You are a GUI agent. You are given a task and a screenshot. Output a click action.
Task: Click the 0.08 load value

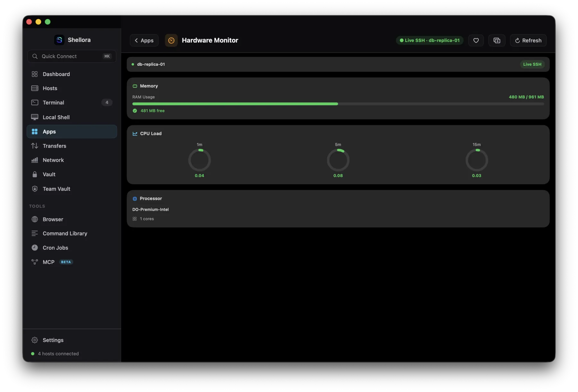338,176
